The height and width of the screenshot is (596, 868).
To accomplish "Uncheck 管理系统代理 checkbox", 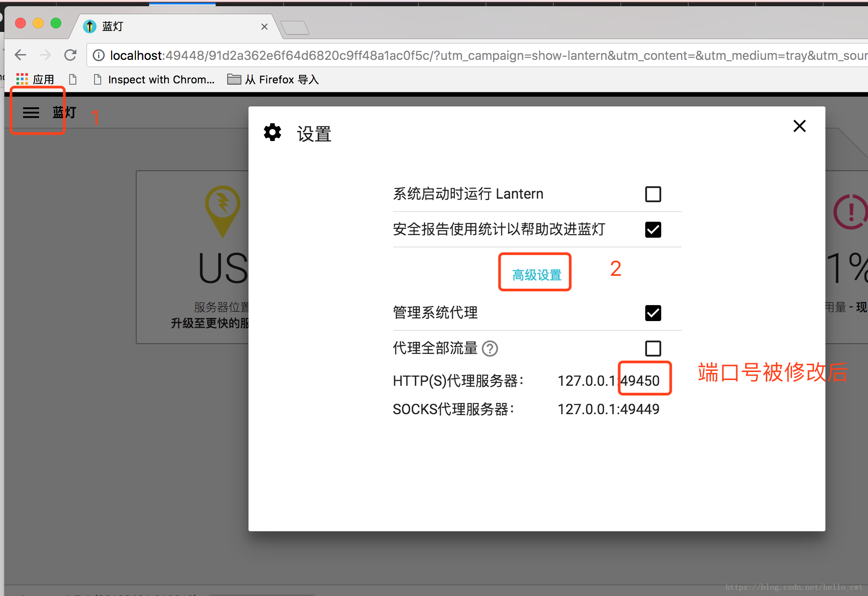I will click(653, 313).
